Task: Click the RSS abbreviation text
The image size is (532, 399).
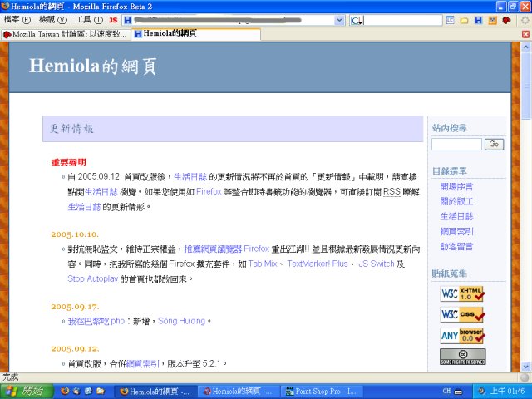Action: point(392,192)
